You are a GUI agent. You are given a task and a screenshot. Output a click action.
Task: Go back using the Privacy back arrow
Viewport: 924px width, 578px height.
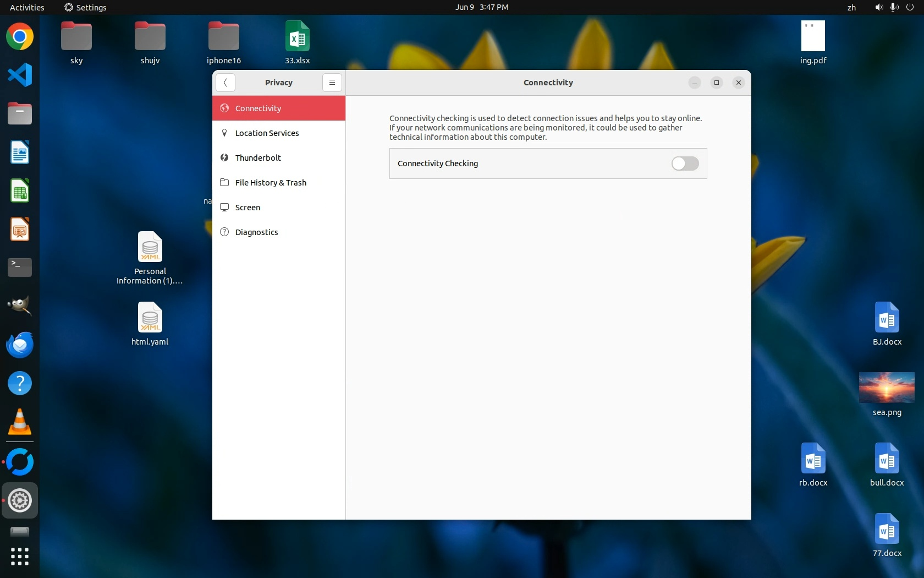[x=226, y=83]
